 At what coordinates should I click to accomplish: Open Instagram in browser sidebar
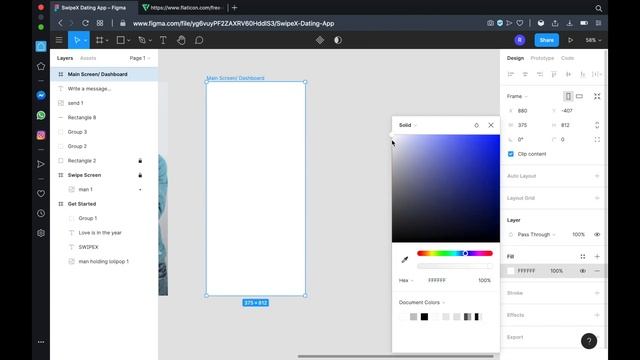(41, 135)
